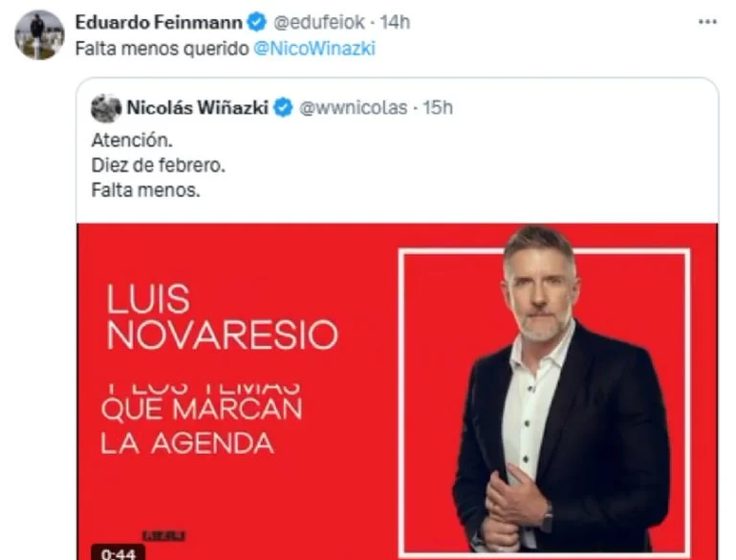Click the quoted tweet text 'Diez de febrero.'
736x560 pixels.
(x=158, y=165)
